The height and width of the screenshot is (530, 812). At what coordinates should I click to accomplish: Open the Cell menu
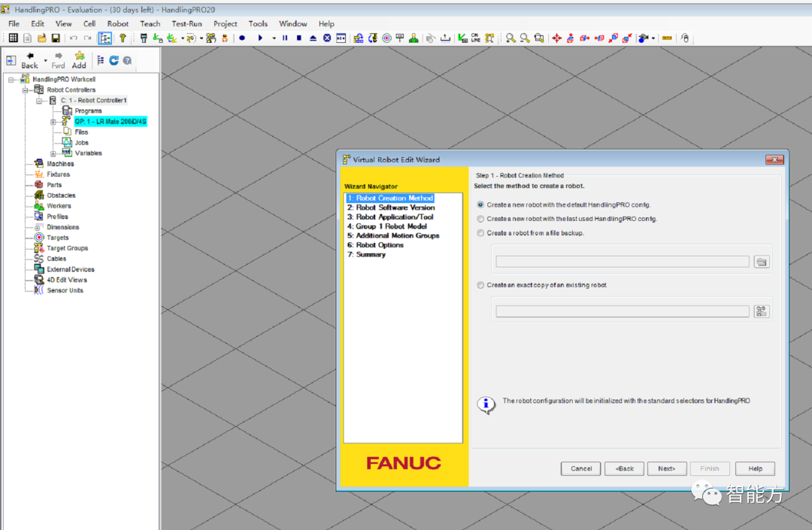[89, 24]
